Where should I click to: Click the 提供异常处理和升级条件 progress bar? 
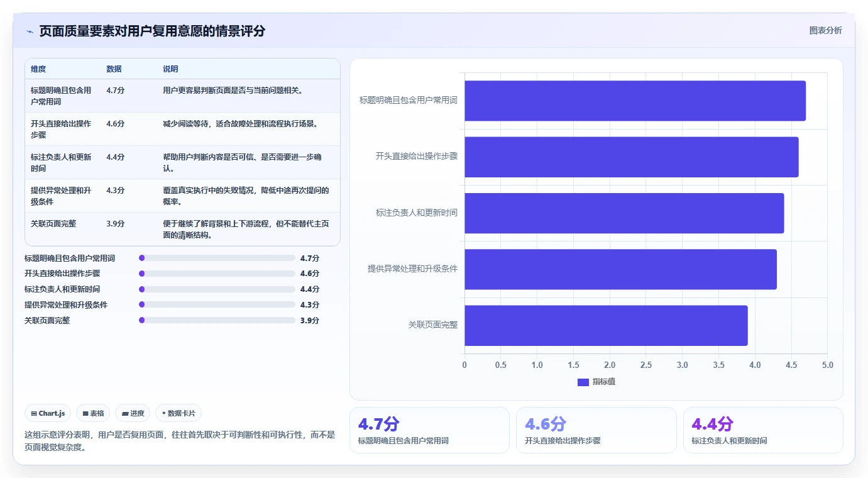[x=217, y=304]
